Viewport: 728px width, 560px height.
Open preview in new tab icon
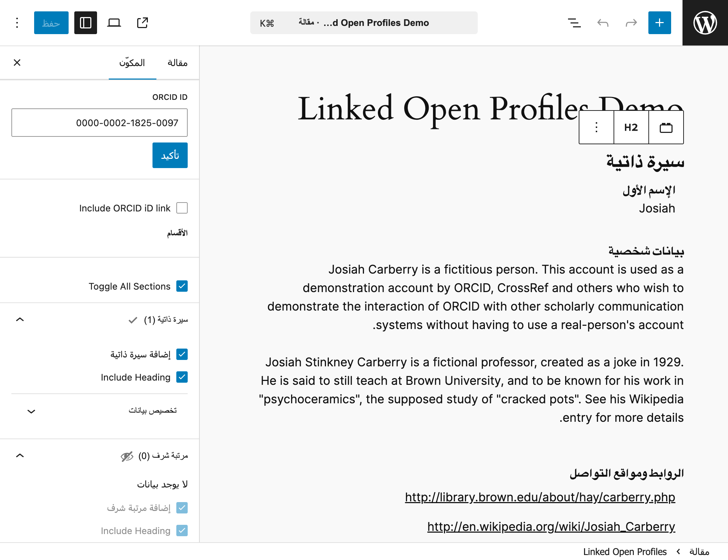143,23
